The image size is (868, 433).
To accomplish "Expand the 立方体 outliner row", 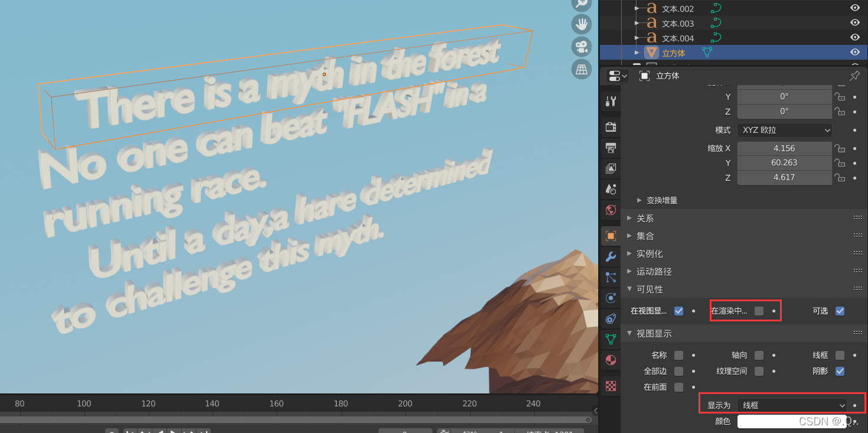I will tap(637, 53).
